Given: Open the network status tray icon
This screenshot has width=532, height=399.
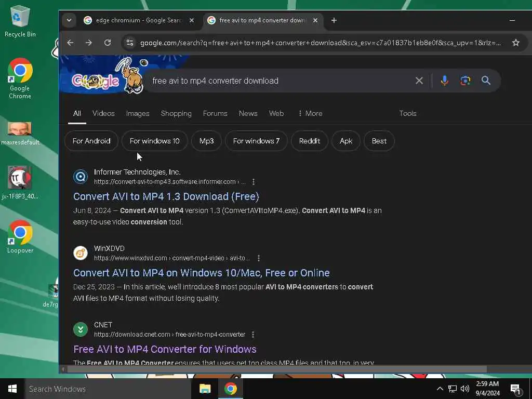Looking at the screenshot, I should pos(453,389).
